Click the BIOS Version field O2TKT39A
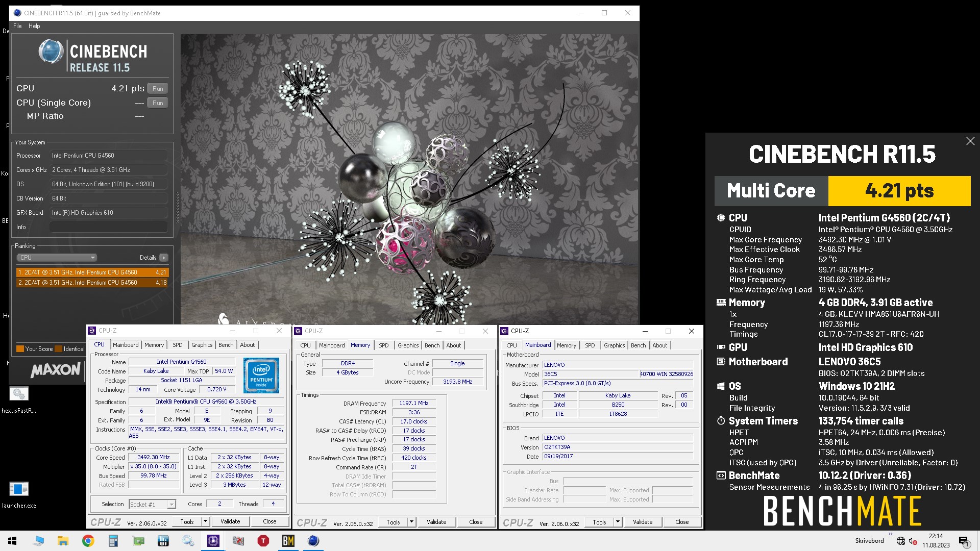The height and width of the screenshot is (551, 980). point(618,447)
